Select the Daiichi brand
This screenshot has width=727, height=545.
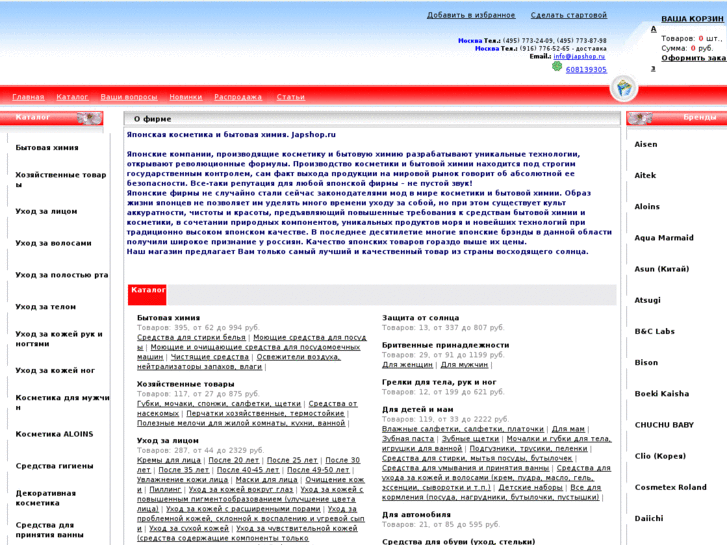[649, 518]
